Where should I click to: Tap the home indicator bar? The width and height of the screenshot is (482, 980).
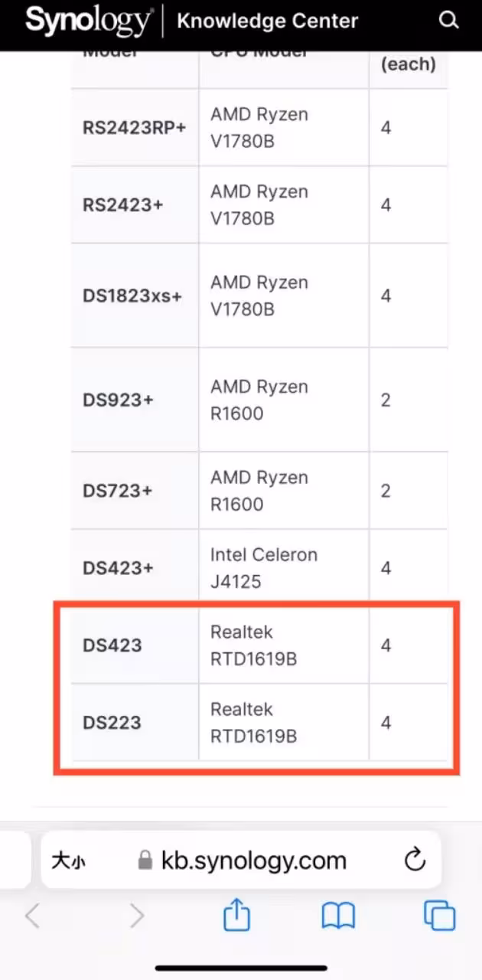coord(241,969)
